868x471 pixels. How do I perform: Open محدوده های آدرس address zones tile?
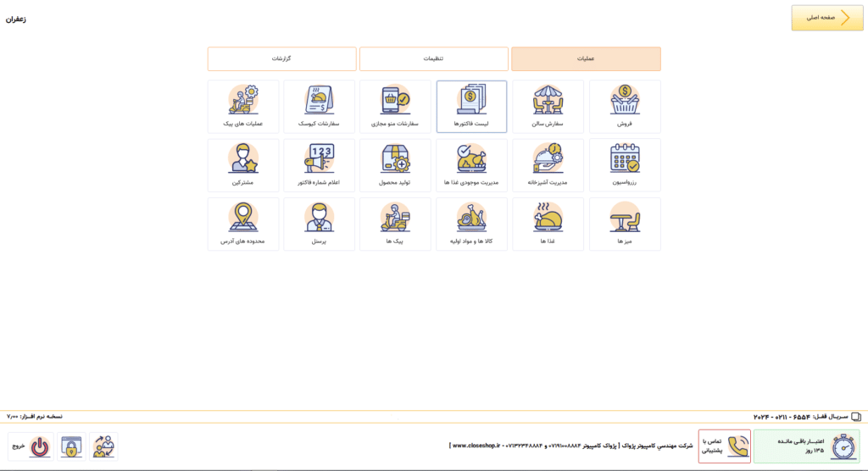[x=243, y=224]
